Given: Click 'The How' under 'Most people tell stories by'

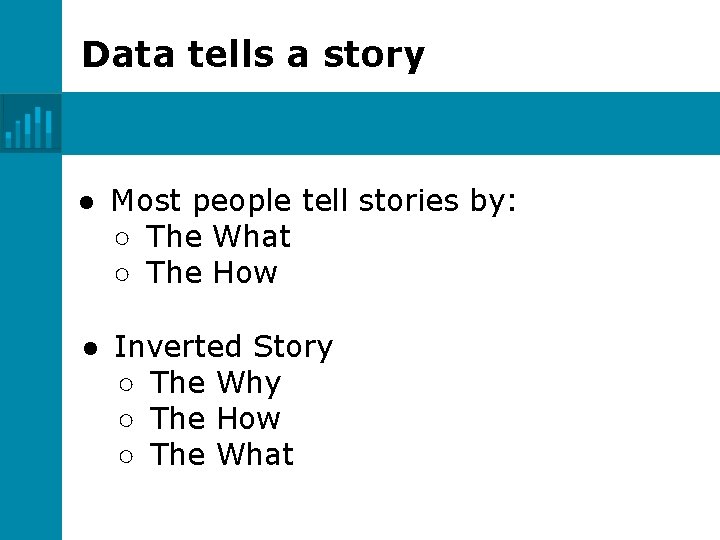Looking at the screenshot, I should click(x=211, y=273).
